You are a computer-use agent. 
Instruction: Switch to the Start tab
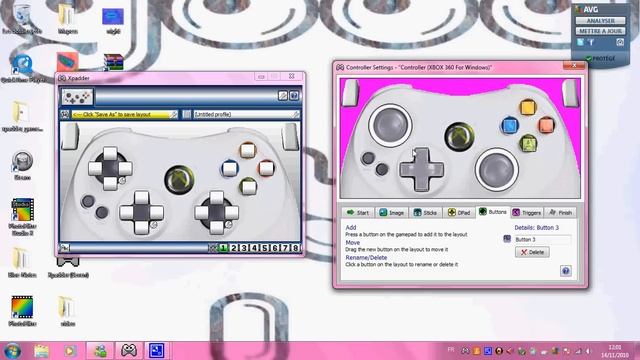point(358,213)
